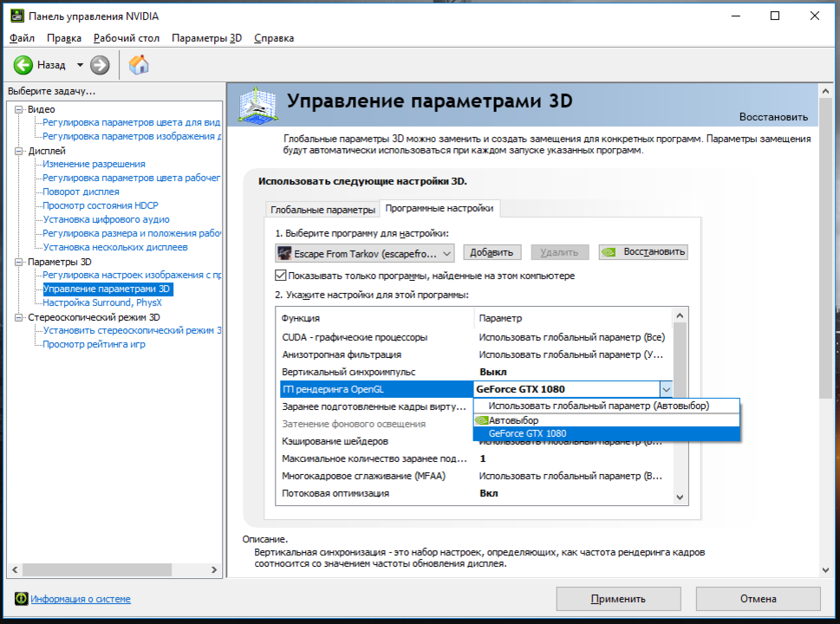This screenshot has width=840, height=624.
Task: Open the Справка menu
Action: coord(274,38)
